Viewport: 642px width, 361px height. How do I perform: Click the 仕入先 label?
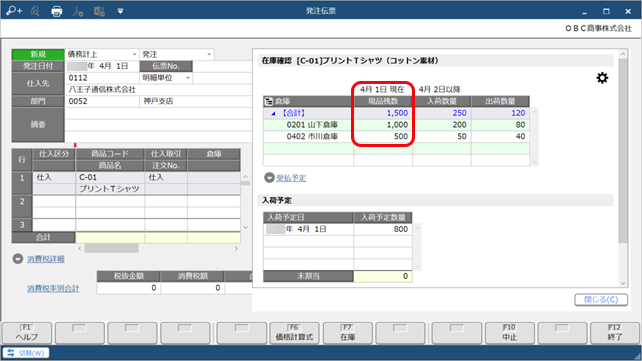(38, 83)
